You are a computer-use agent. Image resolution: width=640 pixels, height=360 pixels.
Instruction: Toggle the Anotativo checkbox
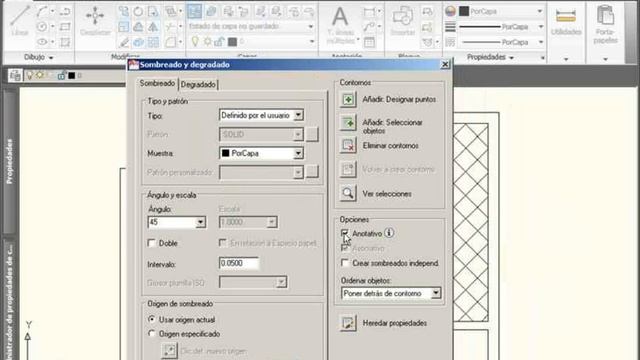point(345,233)
